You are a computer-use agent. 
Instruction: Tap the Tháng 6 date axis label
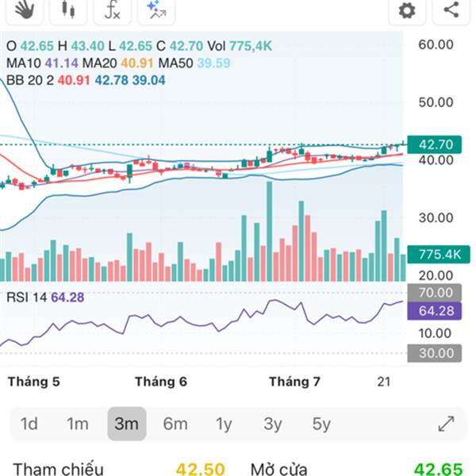point(161,382)
